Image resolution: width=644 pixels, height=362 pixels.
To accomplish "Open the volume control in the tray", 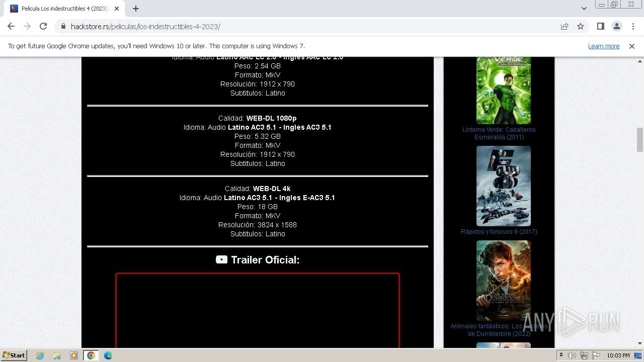I will 572,355.
